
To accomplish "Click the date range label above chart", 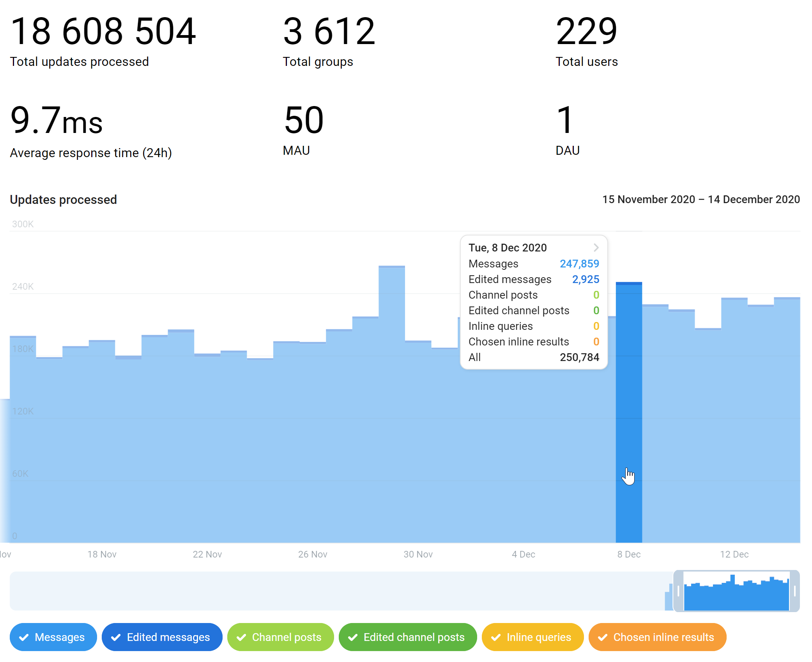I will pyautogui.click(x=701, y=199).
